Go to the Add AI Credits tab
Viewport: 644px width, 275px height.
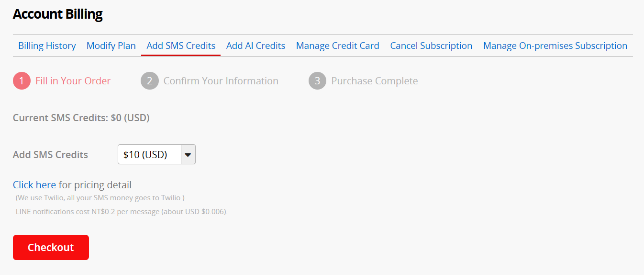pyautogui.click(x=255, y=46)
